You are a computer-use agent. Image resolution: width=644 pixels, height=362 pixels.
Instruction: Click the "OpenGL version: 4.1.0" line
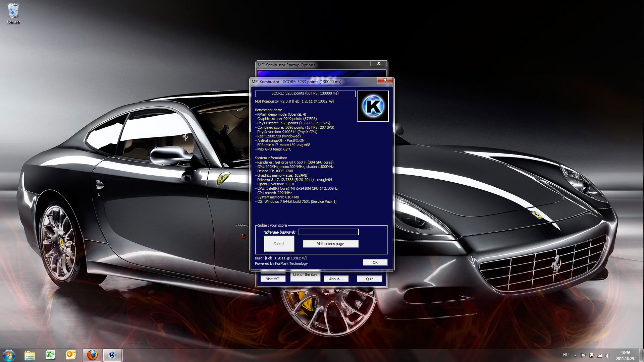(274, 184)
